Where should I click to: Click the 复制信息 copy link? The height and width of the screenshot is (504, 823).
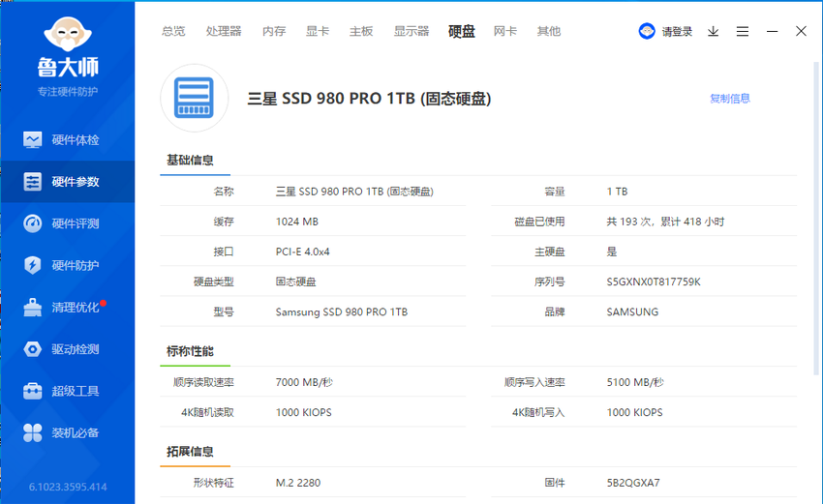730,99
